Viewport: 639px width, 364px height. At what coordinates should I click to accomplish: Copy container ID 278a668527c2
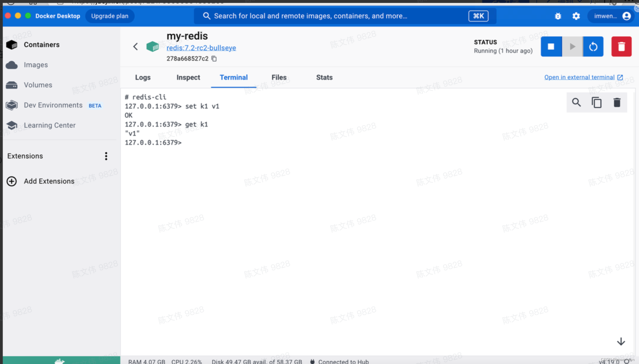pyautogui.click(x=214, y=59)
